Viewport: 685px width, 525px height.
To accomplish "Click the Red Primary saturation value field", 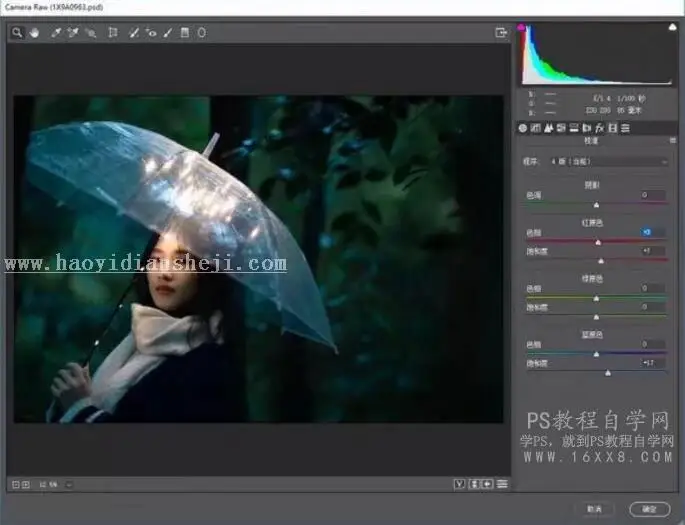I will pyautogui.click(x=653, y=251).
